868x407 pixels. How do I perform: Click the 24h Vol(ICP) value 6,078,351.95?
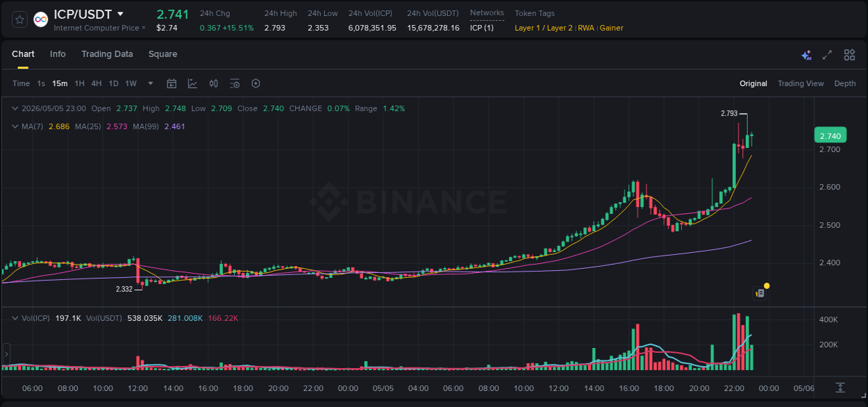[372, 28]
